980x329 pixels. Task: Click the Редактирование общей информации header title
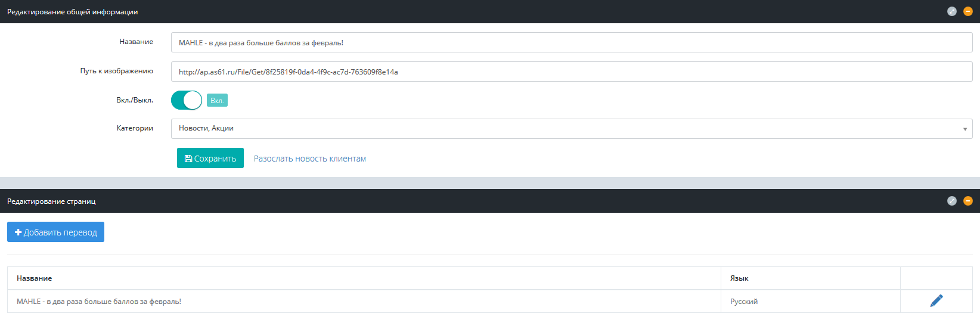click(72, 12)
